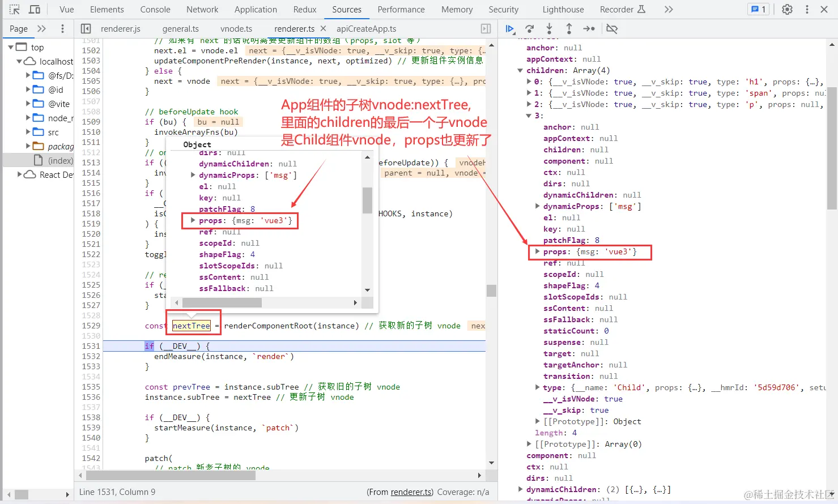Screen dimensions: 838x504
Task: Collapse child 3 in scope panel
Action: [529, 116]
